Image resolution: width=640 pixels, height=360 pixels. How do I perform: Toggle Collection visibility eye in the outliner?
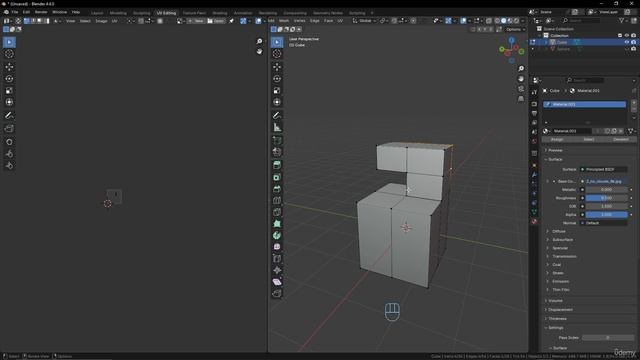pos(627,36)
